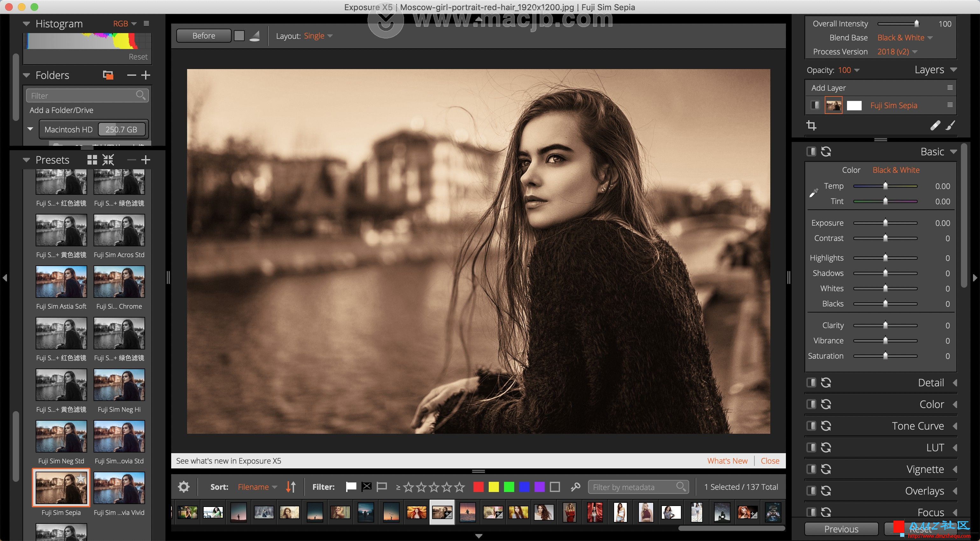This screenshot has width=980, height=541.
Task: Open the Sort Filename dropdown
Action: [257, 487]
